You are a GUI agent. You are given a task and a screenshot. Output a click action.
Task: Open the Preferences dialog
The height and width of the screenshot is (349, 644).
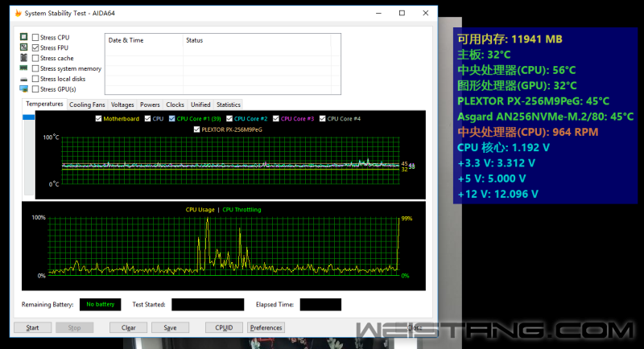[x=266, y=328]
